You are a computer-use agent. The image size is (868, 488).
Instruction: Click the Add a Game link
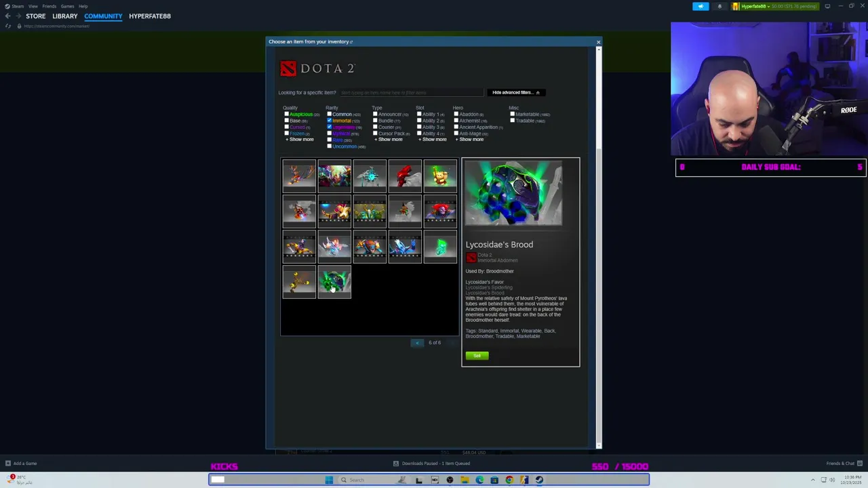[25, 464]
